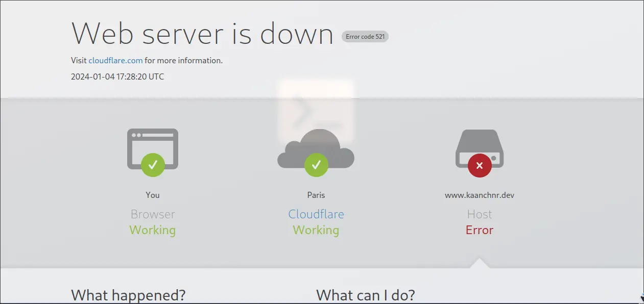Click the Working status under Browser
The height and width of the screenshot is (304, 644).
(153, 230)
